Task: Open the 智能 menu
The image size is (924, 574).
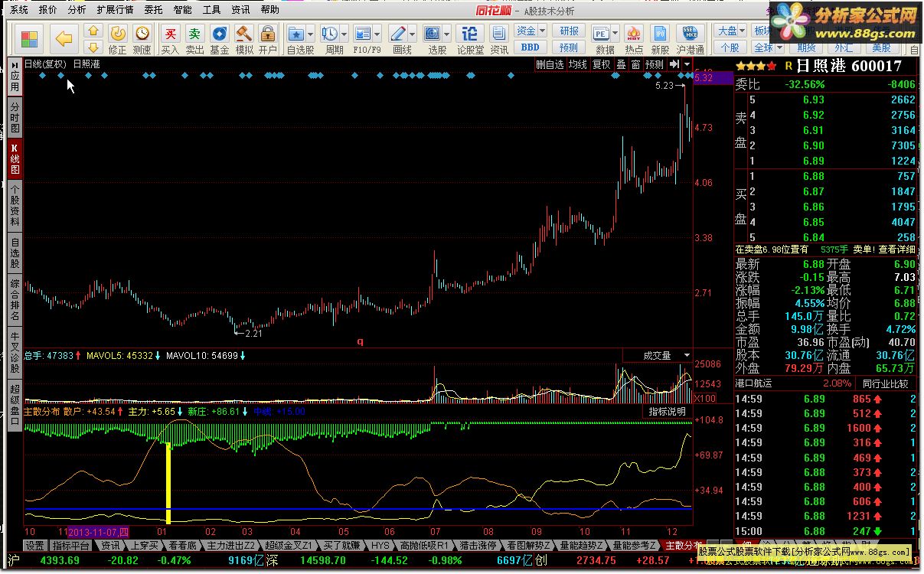Action: pos(182,10)
